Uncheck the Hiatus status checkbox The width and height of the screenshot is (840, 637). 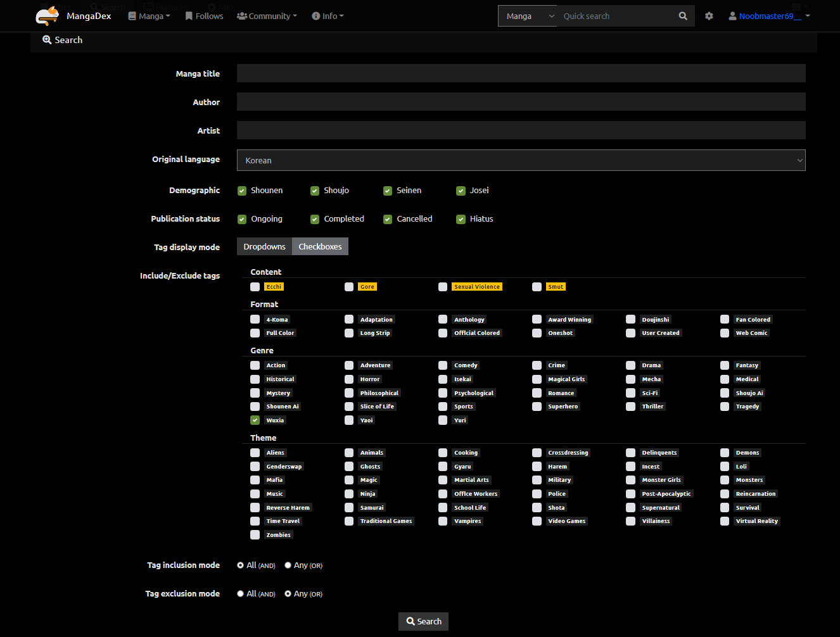pos(461,219)
